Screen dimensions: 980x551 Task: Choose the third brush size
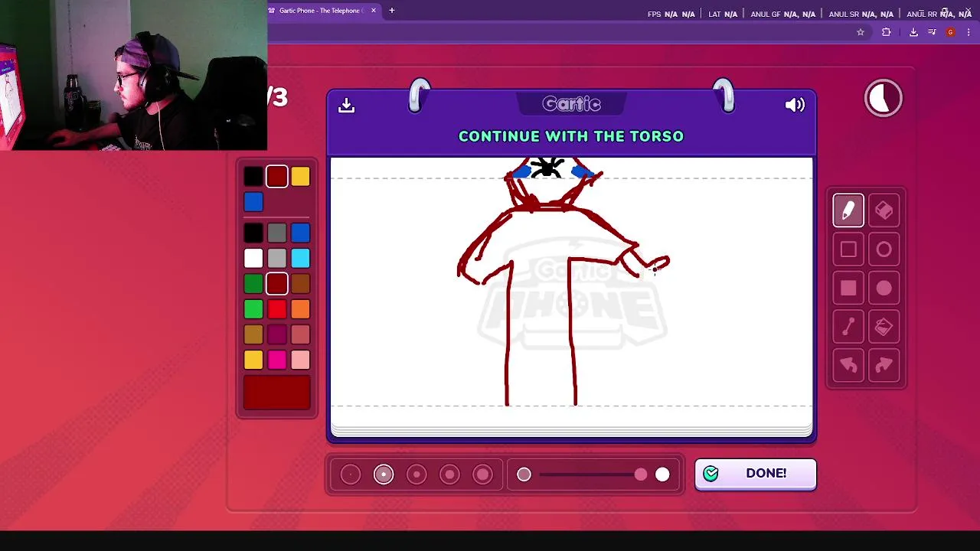[416, 474]
